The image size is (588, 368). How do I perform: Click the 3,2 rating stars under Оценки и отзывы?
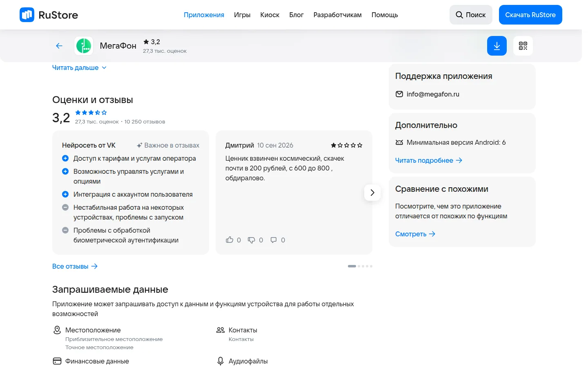pyautogui.click(x=91, y=112)
